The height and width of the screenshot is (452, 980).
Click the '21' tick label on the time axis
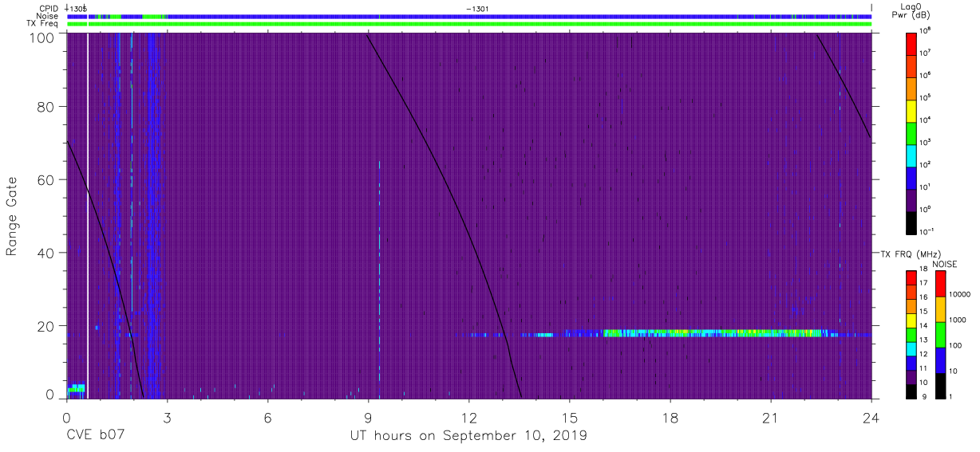click(x=770, y=418)
